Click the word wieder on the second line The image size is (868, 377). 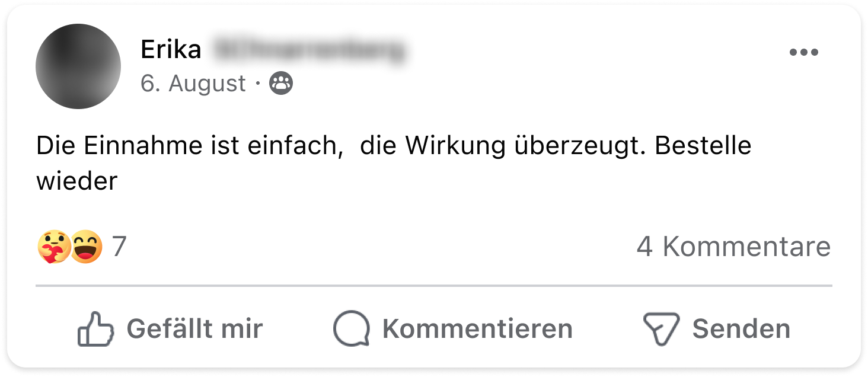77,181
